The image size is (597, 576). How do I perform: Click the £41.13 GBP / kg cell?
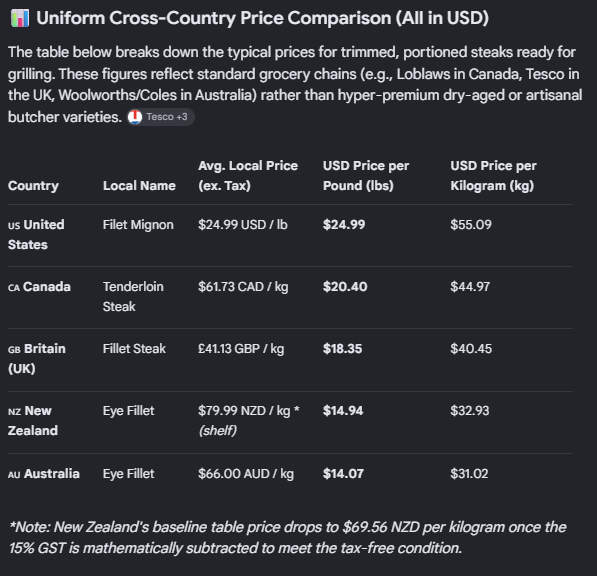point(241,349)
